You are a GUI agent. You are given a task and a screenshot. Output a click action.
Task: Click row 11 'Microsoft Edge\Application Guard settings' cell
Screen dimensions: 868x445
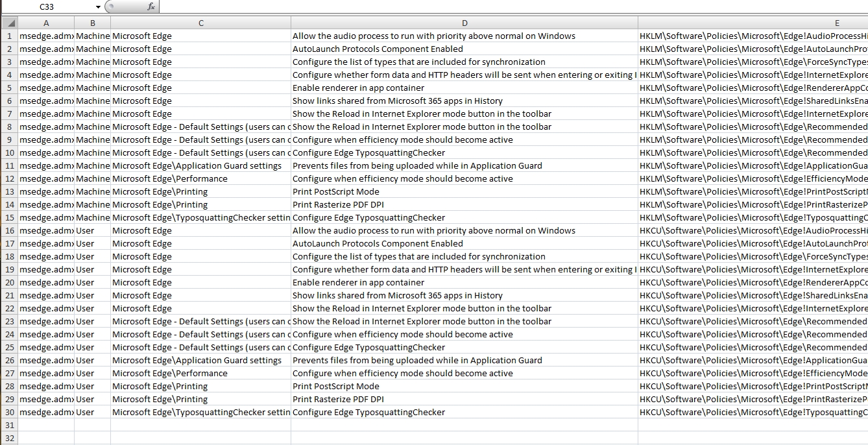point(200,165)
